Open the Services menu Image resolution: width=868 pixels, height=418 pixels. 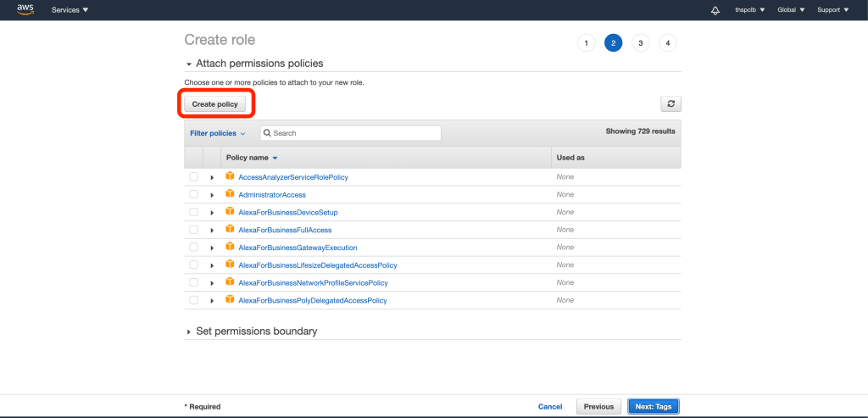[x=70, y=10]
